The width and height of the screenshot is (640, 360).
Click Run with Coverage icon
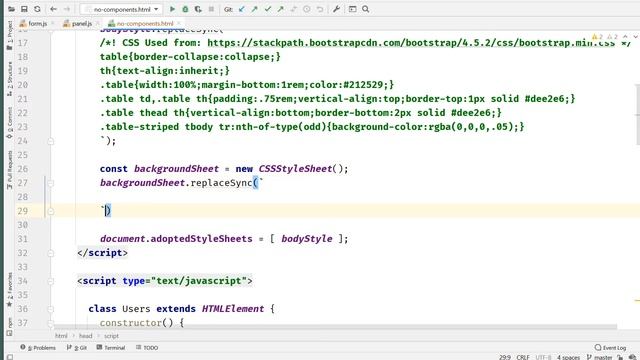[x=198, y=9]
